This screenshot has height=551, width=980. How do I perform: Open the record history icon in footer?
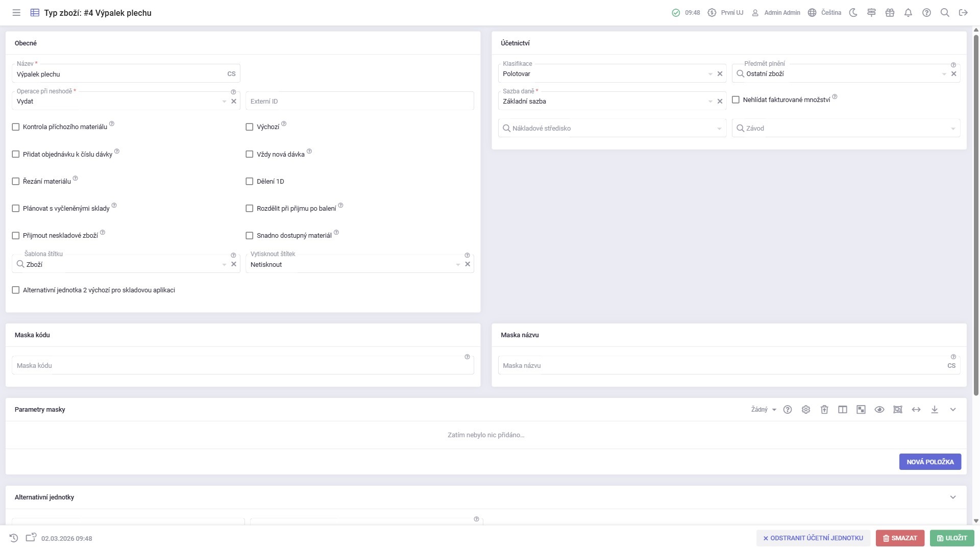[x=14, y=538]
